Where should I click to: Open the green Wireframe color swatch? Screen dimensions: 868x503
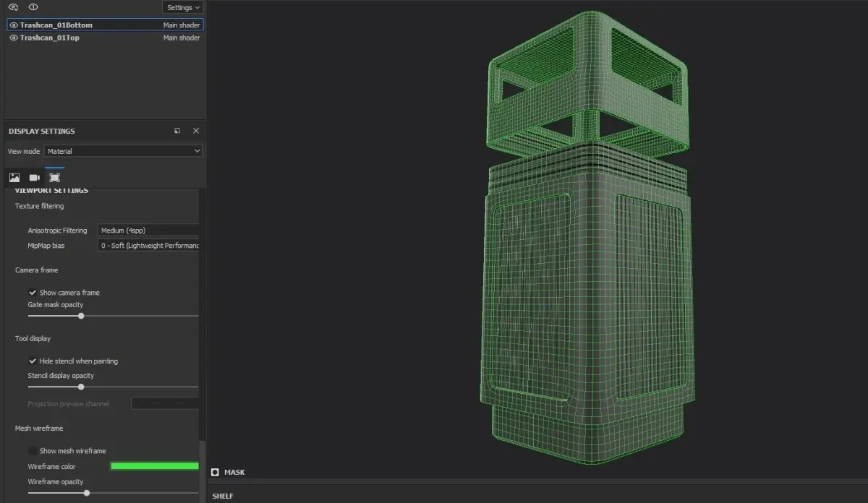(x=154, y=466)
